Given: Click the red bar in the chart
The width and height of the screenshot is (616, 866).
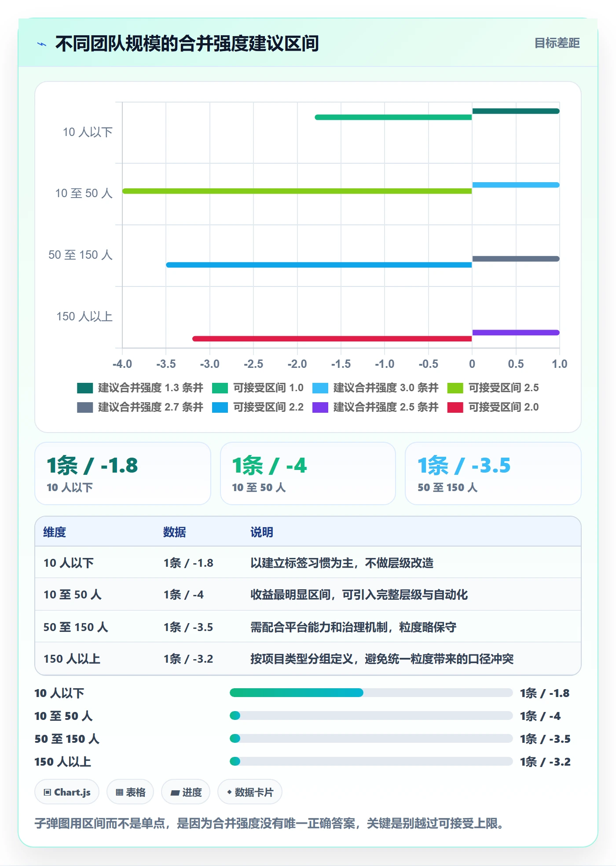Looking at the screenshot, I should (x=332, y=339).
